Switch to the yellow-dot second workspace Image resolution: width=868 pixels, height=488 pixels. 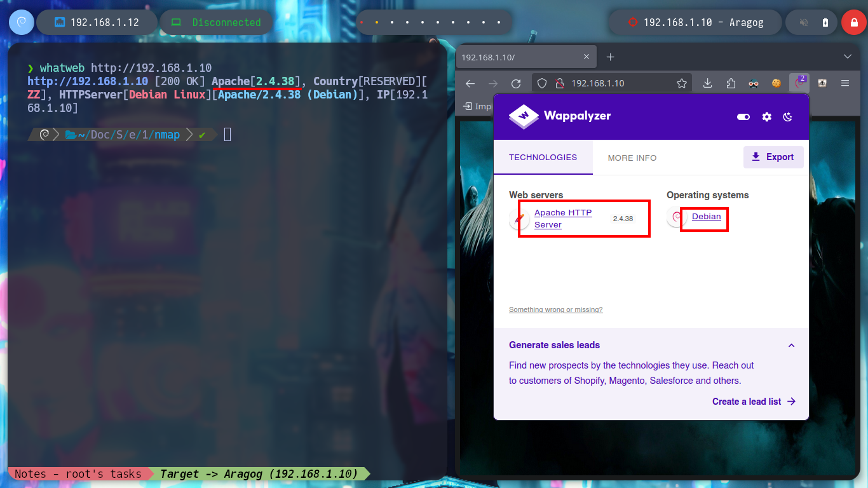377,22
